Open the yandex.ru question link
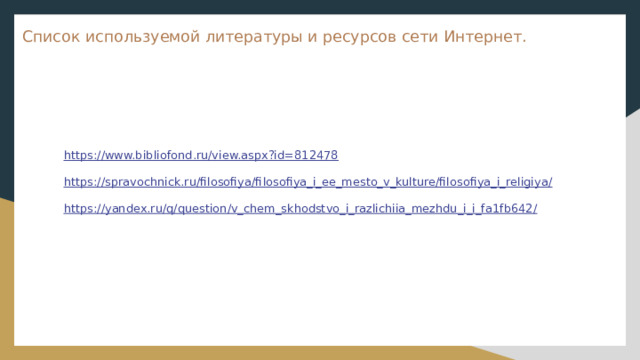 click(300, 209)
